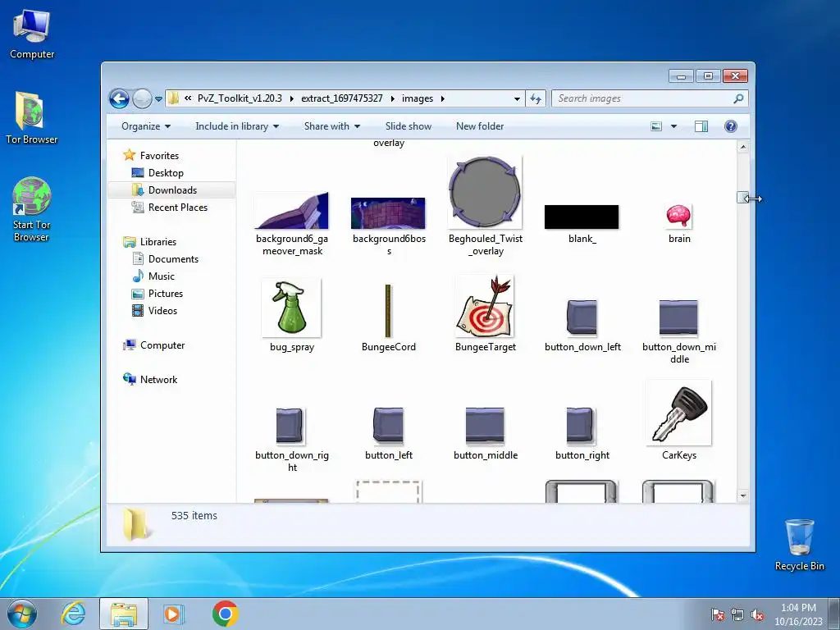The width and height of the screenshot is (840, 630).
Task: Open Desktop in the navigation pane
Action: (x=166, y=173)
